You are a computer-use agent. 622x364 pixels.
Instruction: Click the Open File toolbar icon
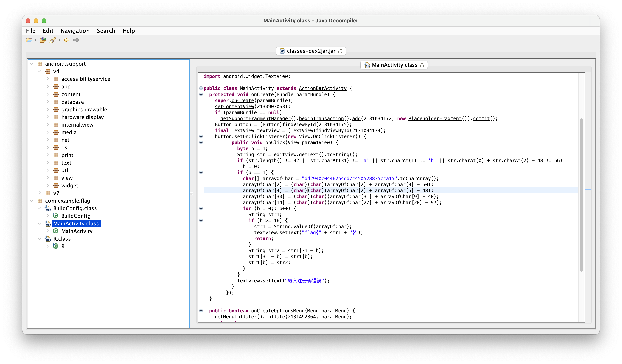[x=29, y=40]
